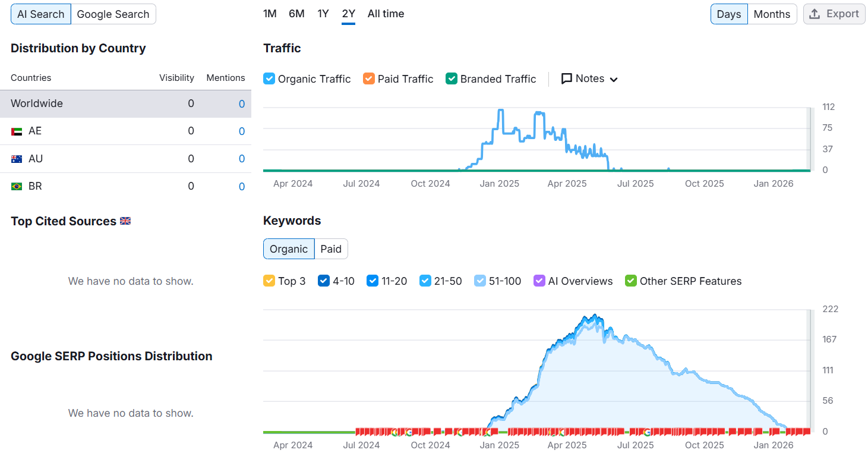Select the 1Y time range

pyautogui.click(x=323, y=14)
